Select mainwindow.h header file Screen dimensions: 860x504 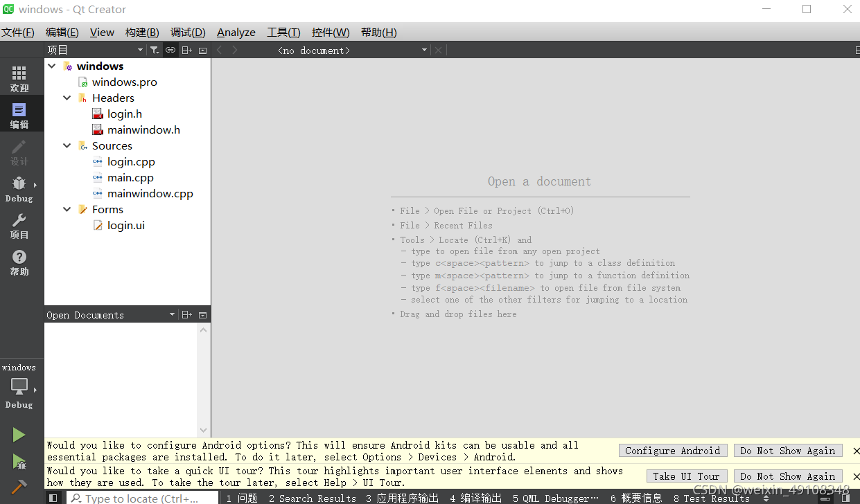[x=143, y=129]
